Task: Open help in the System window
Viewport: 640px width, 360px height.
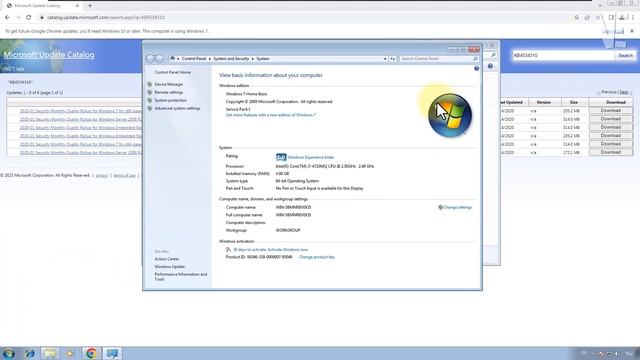Action: [476, 69]
